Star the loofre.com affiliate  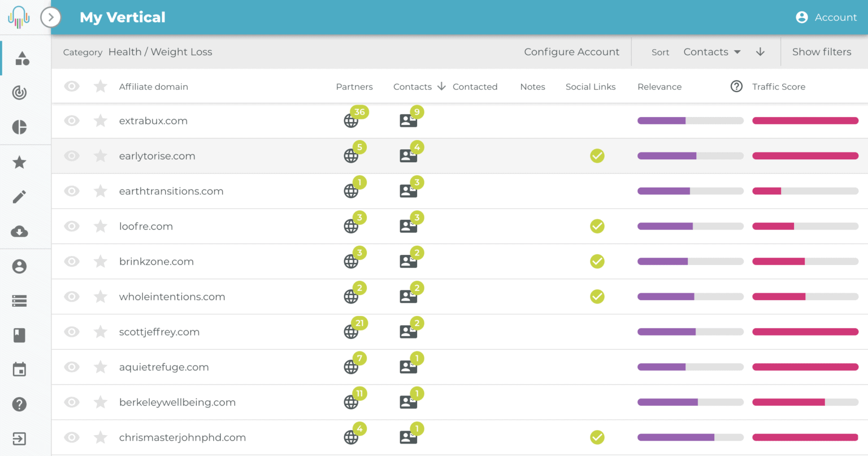[101, 226]
